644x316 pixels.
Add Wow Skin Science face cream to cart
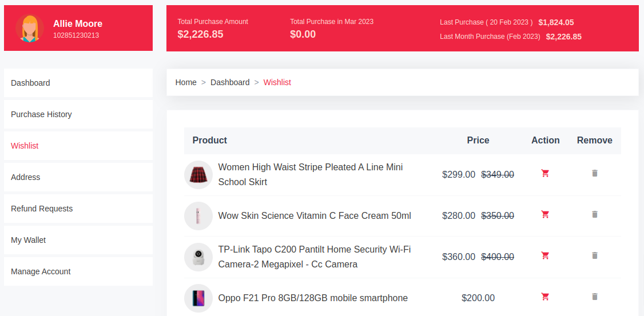545,214
